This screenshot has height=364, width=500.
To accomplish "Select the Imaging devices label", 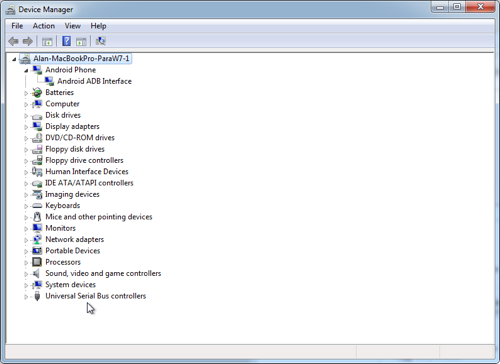I will [x=72, y=194].
